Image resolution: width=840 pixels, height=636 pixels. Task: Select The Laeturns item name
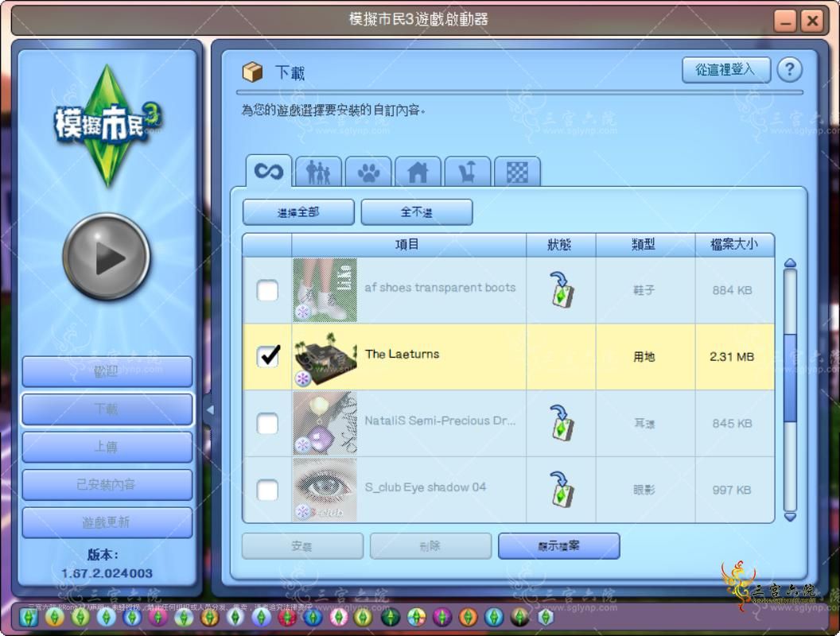[x=402, y=354]
